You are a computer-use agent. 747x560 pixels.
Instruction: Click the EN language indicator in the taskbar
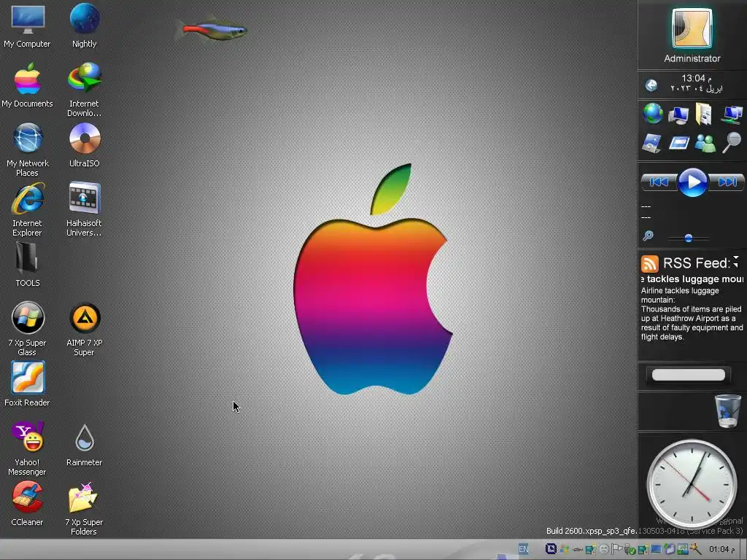coord(524,549)
